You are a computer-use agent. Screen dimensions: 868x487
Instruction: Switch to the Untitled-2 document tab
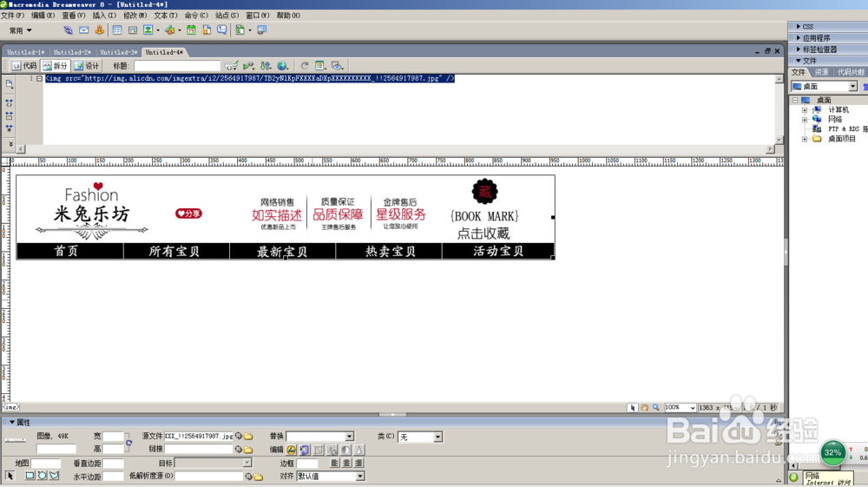[x=72, y=52]
